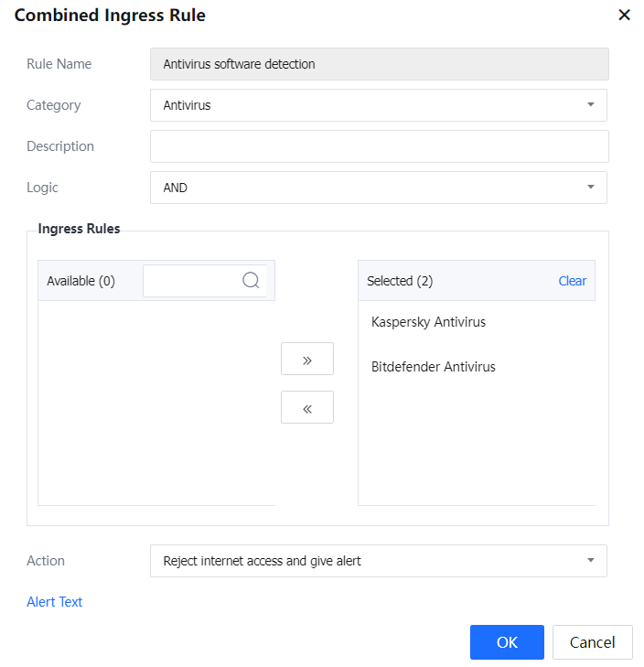Screen dimensions: 644x667
Task: Open the Logic field showing AND
Action: pyautogui.click(x=366, y=188)
